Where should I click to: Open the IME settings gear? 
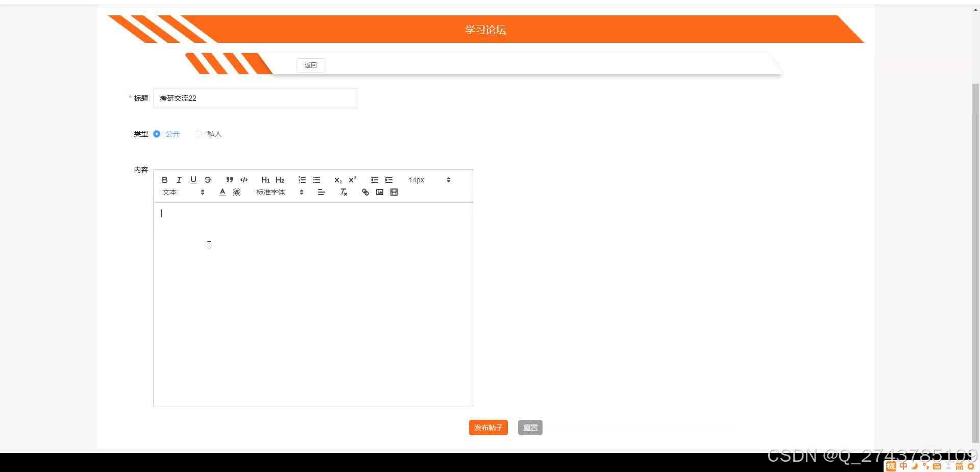971,466
